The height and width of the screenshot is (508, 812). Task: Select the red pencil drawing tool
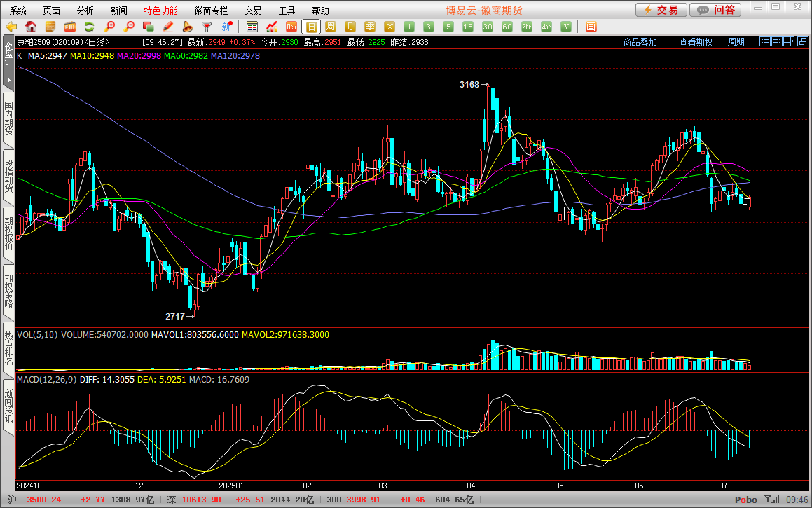point(167,27)
